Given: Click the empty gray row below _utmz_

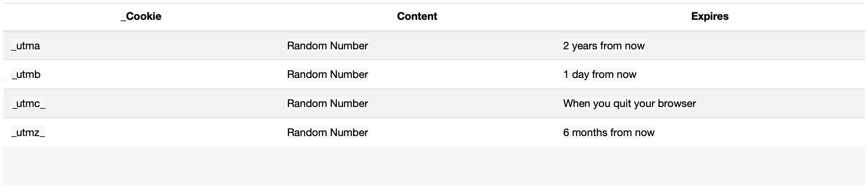Looking at the screenshot, I should pos(434,166).
